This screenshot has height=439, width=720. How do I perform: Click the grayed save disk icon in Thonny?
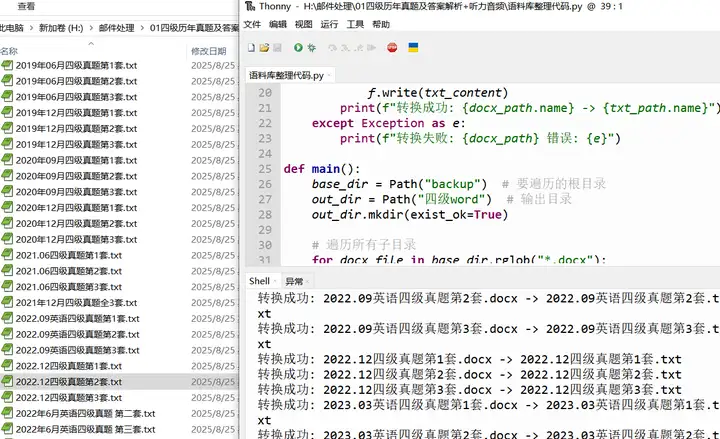pyautogui.click(x=277, y=48)
